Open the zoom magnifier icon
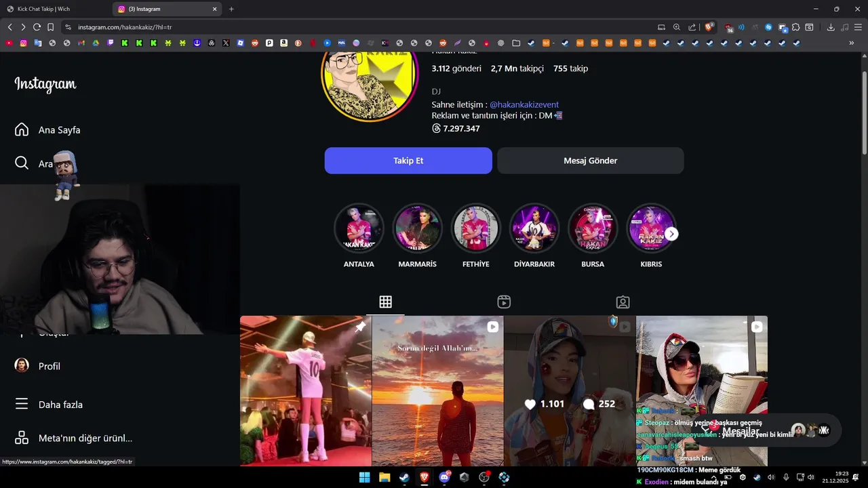The height and width of the screenshot is (488, 868). [x=677, y=27]
